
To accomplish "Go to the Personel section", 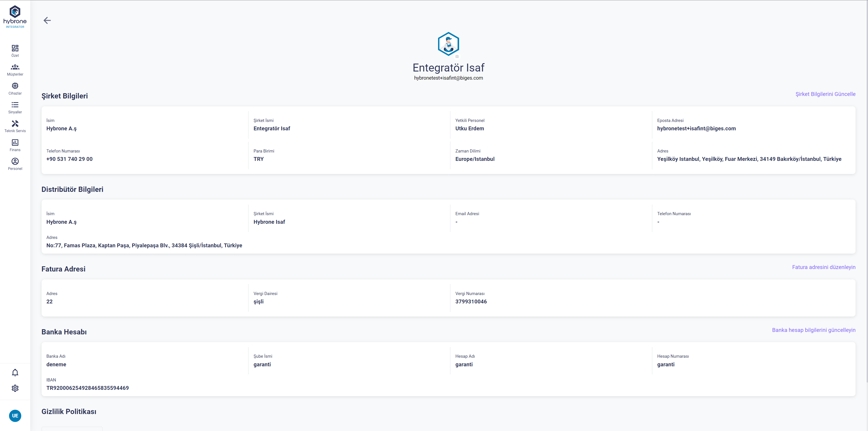I will point(15,164).
